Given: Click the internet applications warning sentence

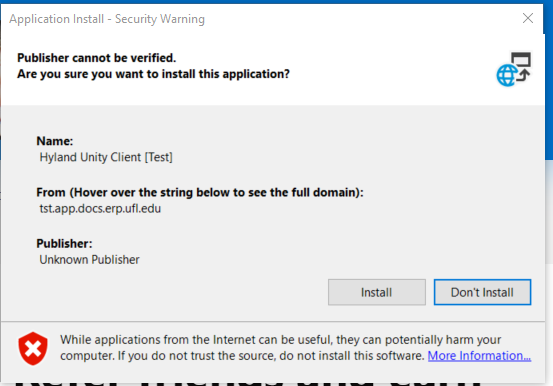Looking at the screenshot, I should (x=280, y=340).
